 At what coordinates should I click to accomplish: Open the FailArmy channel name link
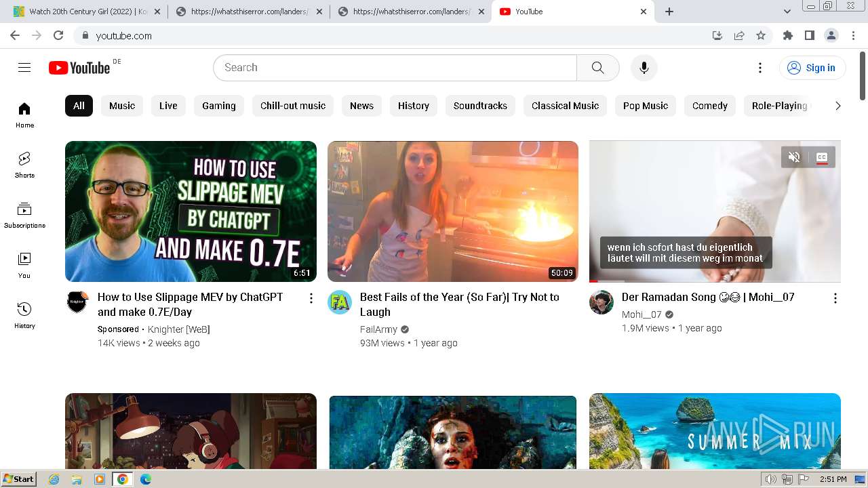click(x=378, y=329)
